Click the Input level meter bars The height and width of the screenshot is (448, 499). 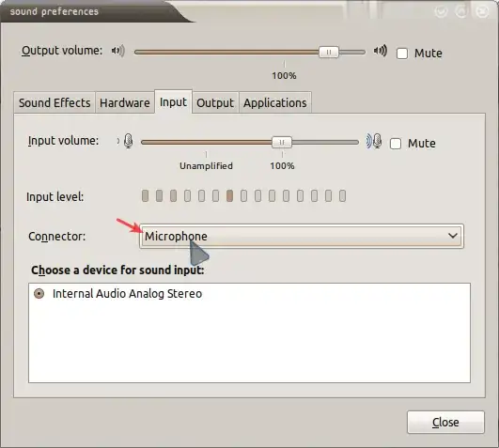click(243, 196)
